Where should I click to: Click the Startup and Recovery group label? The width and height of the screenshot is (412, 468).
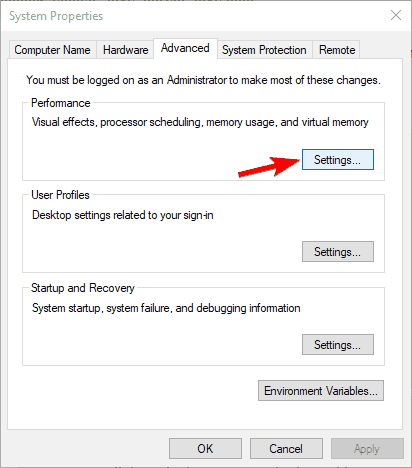point(83,288)
